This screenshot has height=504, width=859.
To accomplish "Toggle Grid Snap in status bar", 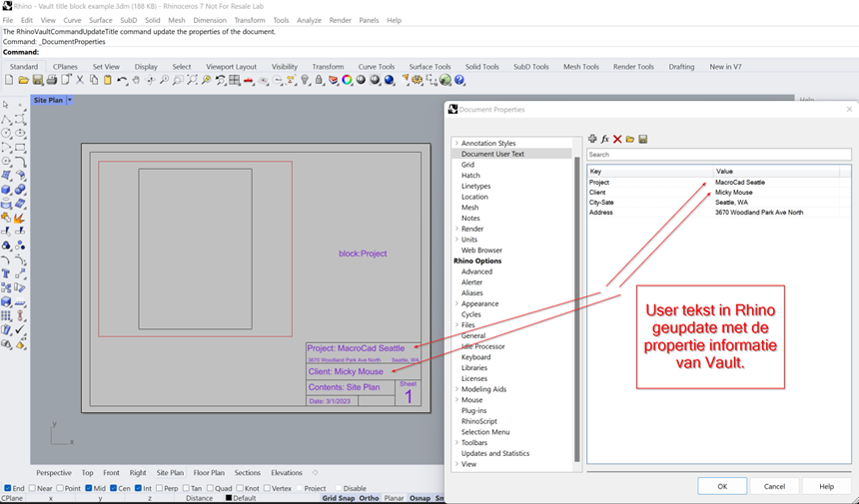I will 338,498.
